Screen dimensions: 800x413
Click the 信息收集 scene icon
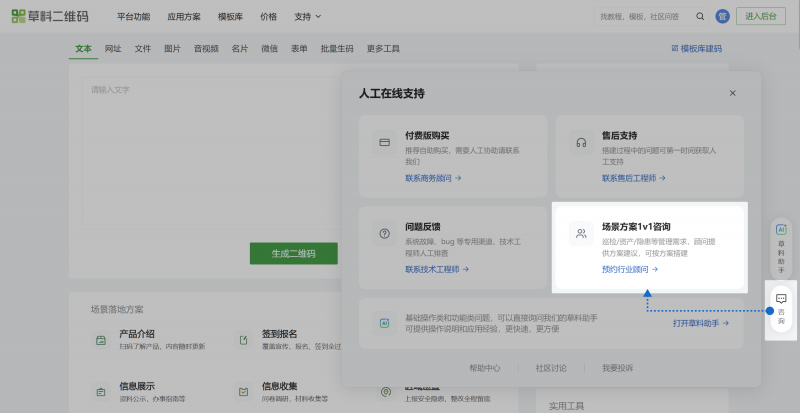pyautogui.click(x=243, y=392)
